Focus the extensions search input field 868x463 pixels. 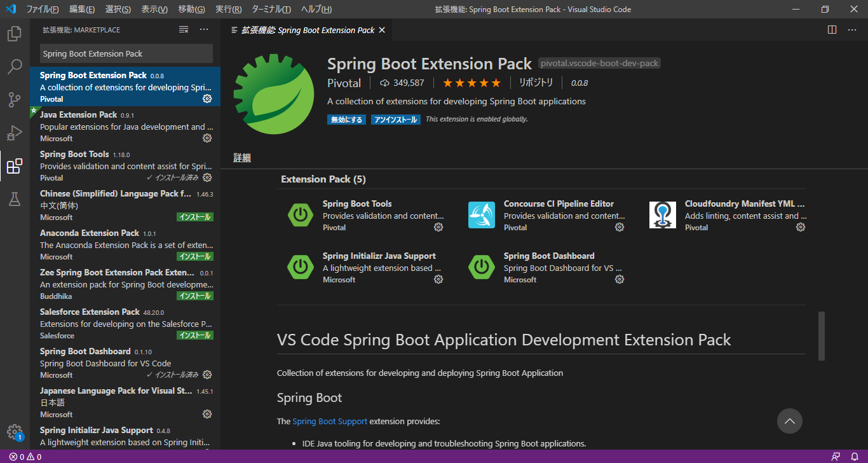click(126, 53)
